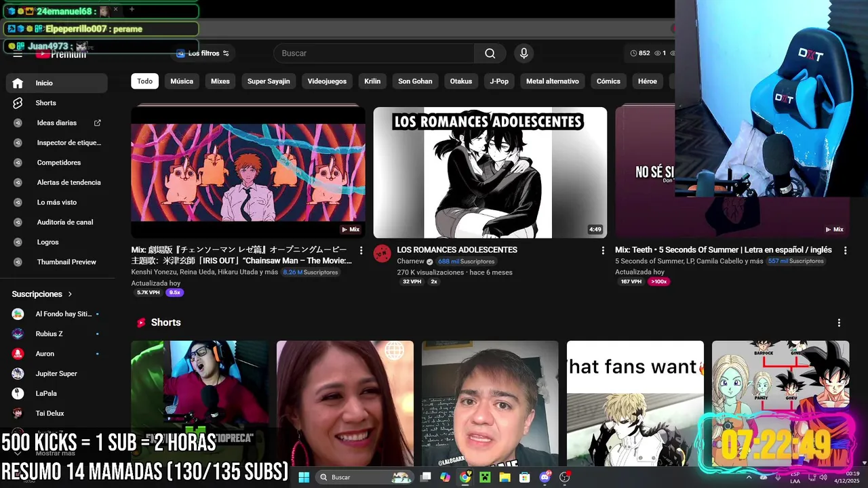Open the Tai Delux subscription
This screenshot has height=488, width=868.
coord(57,413)
